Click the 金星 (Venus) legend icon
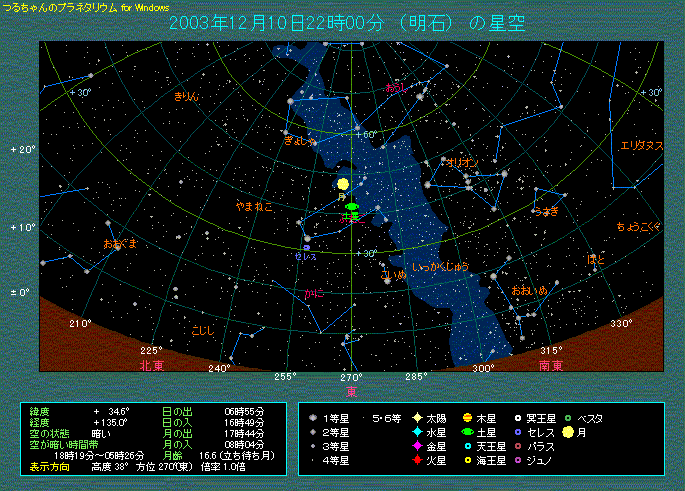Viewport: 685px width, 491px height. click(416, 446)
